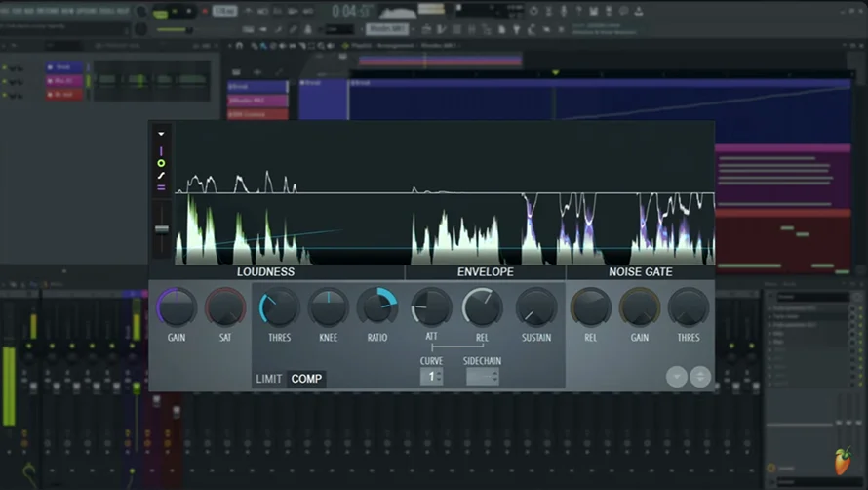This screenshot has height=490, width=868.
Task: Click the song time display in the toolbar
Action: coord(351,11)
